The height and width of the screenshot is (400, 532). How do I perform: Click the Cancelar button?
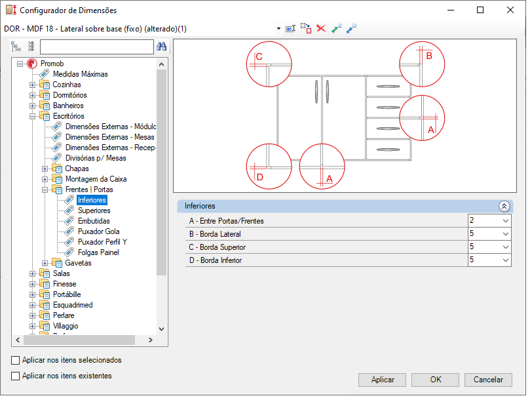click(x=488, y=380)
